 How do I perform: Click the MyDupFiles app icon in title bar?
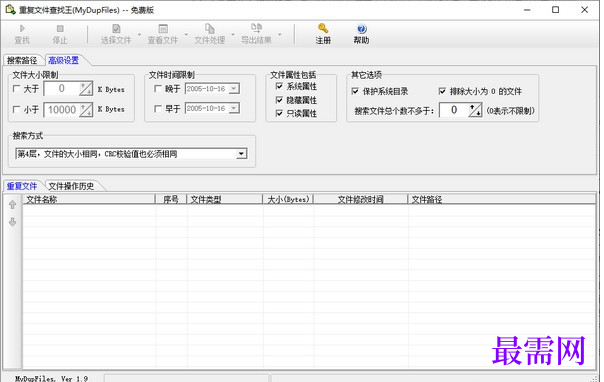[x=10, y=10]
